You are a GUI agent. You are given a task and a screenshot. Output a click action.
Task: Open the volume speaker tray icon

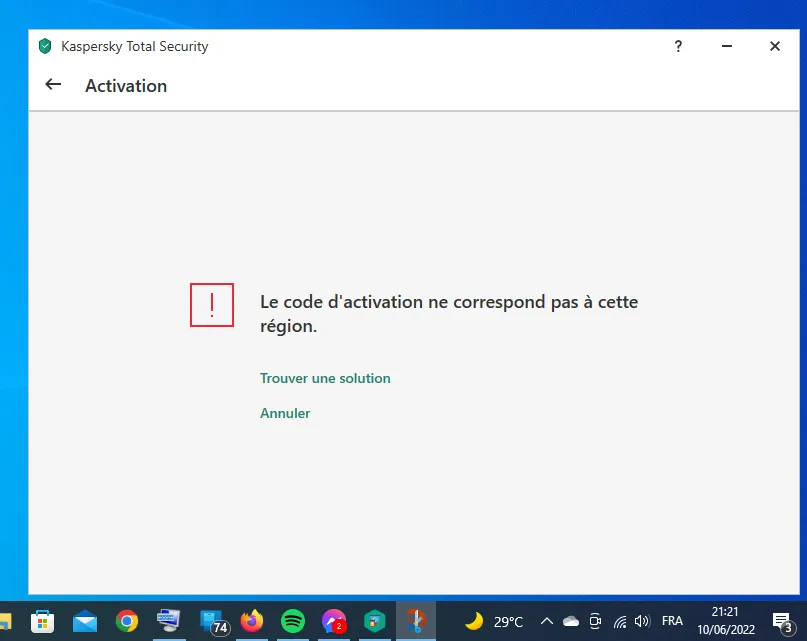pos(642,621)
